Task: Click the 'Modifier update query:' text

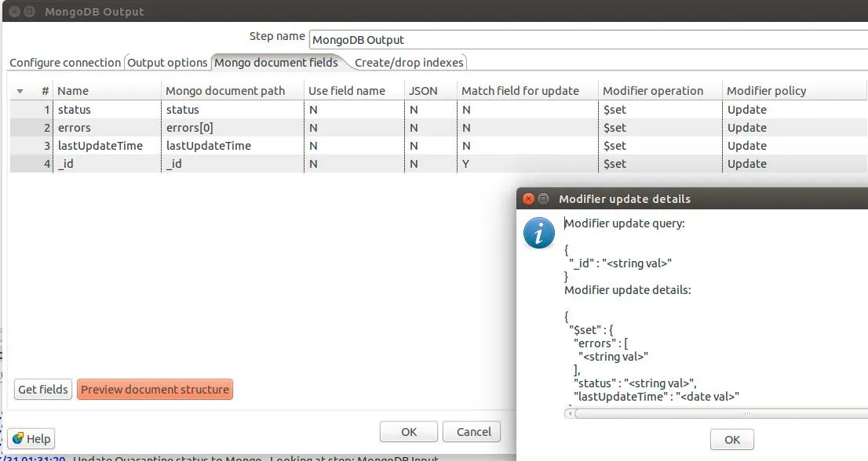Action: coord(625,223)
